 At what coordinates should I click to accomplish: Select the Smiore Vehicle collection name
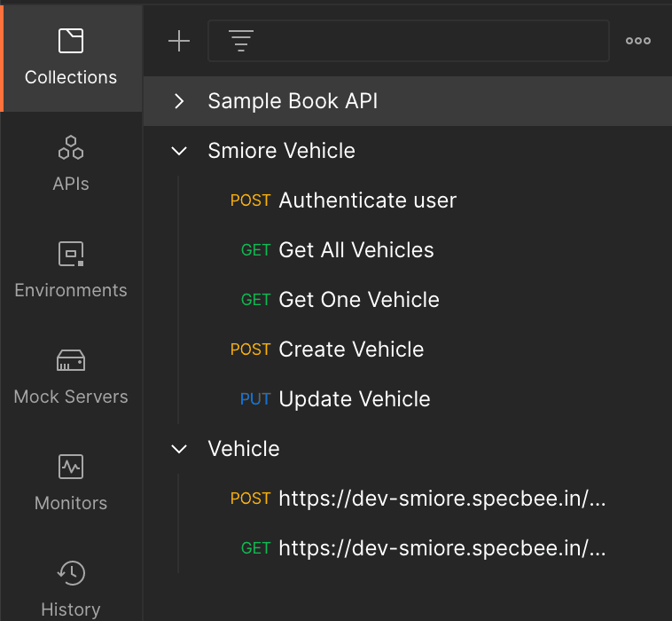pos(282,151)
